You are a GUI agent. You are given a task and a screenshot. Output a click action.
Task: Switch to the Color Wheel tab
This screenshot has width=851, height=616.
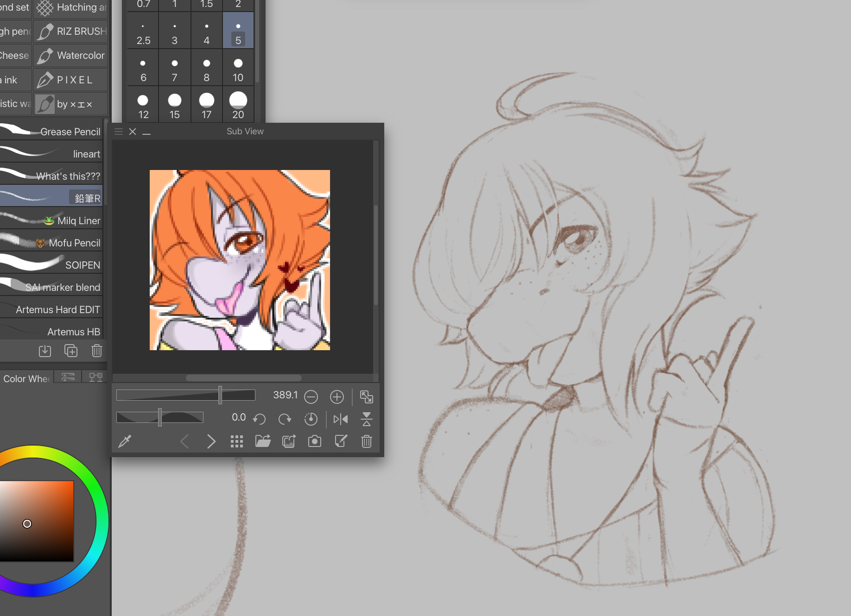tap(26, 378)
